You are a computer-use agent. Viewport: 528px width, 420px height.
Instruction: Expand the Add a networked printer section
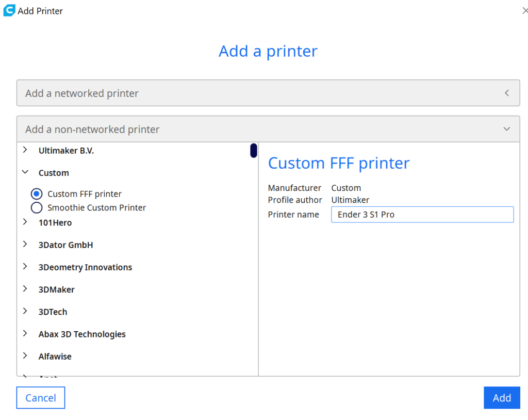pyautogui.click(x=506, y=93)
